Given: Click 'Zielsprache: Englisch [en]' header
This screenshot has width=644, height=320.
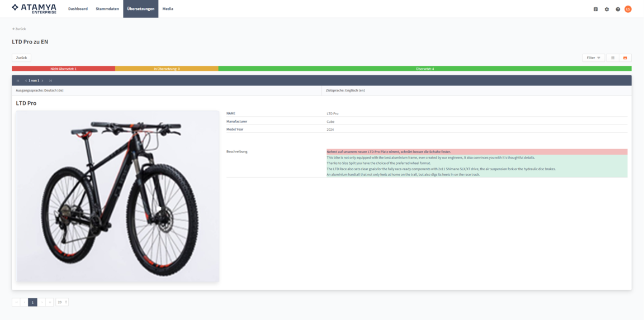Looking at the screenshot, I should pyautogui.click(x=345, y=90).
